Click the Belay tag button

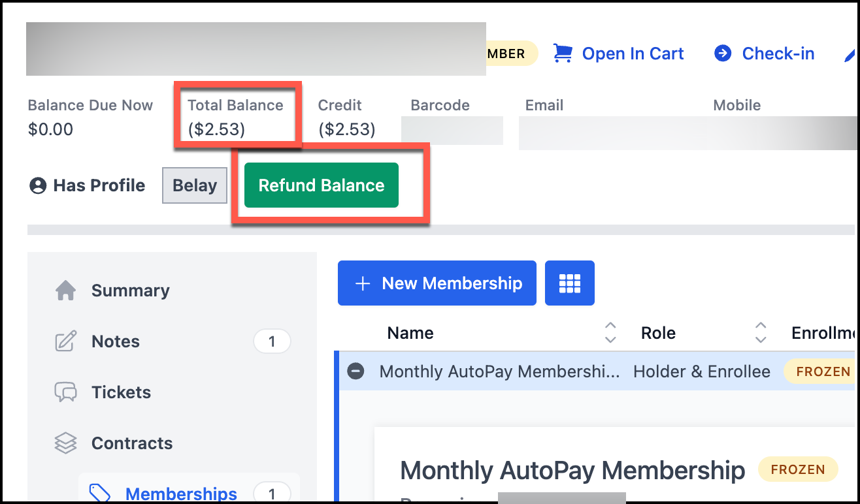click(x=194, y=185)
